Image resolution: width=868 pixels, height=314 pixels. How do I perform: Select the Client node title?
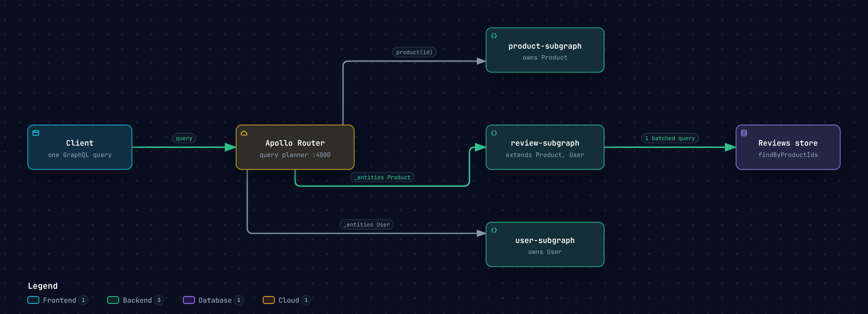coord(80,143)
